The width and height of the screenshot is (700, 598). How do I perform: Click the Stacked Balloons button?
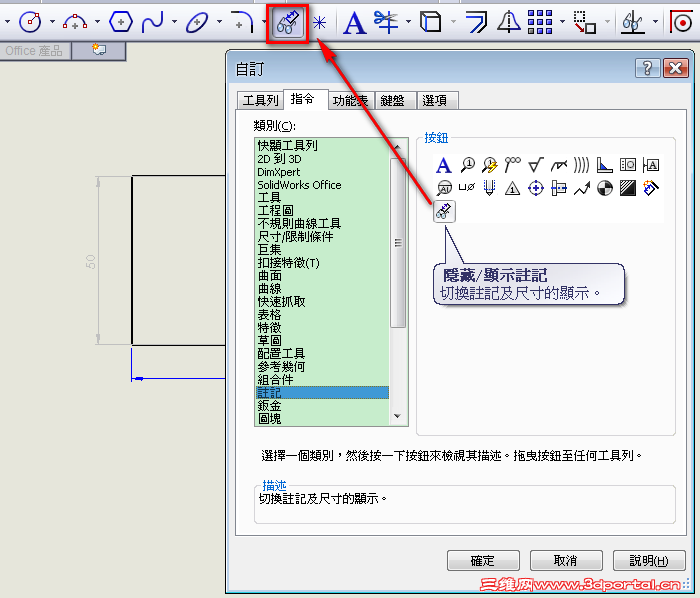coord(512,165)
